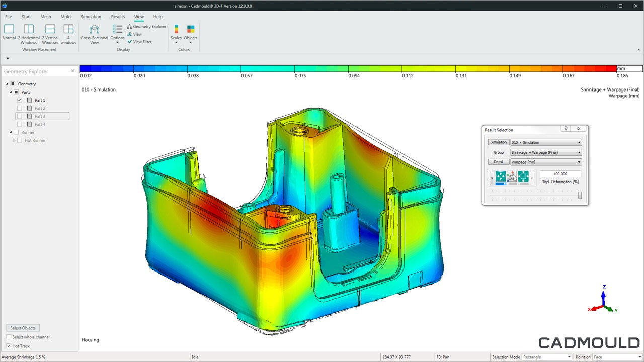Open the Group dropdown for Shrinkage + Warpage

pyautogui.click(x=546, y=152)
